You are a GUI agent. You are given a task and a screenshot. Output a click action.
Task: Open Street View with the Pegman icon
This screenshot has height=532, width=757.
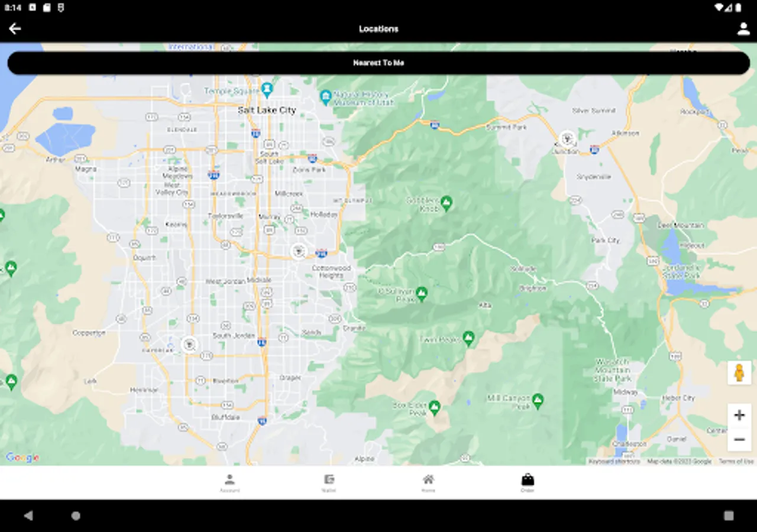[x=739, y=373]
